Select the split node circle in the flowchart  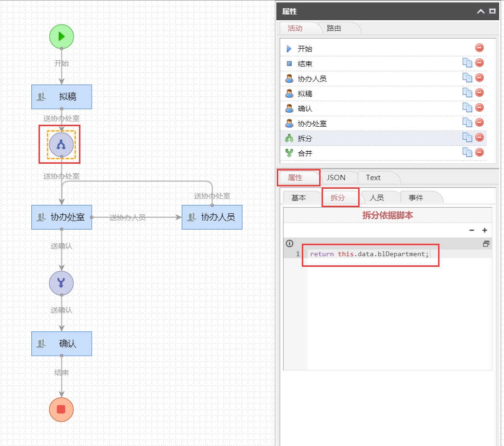[61, 144]
